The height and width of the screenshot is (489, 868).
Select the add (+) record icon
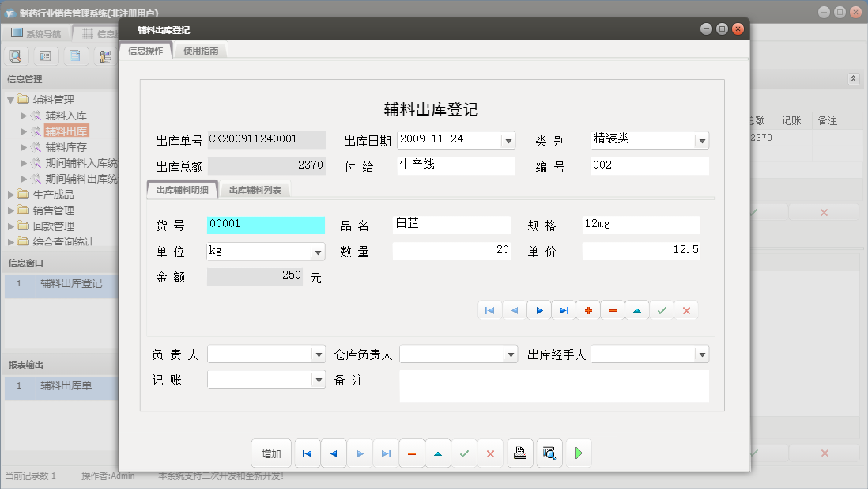pyautogui.click(x=587, y=310)
